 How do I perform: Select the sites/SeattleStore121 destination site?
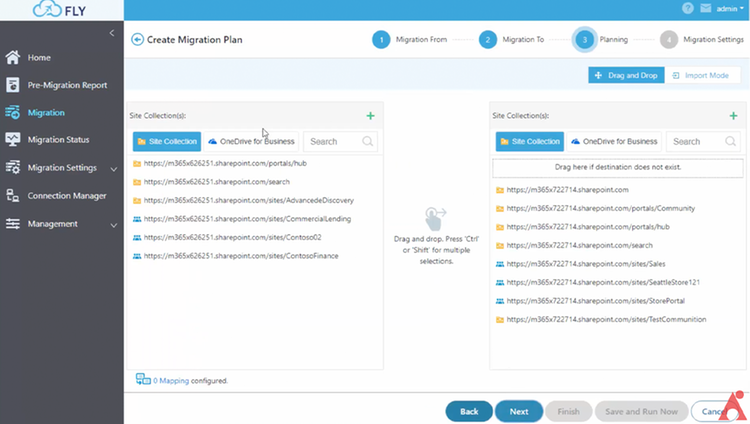603,282
